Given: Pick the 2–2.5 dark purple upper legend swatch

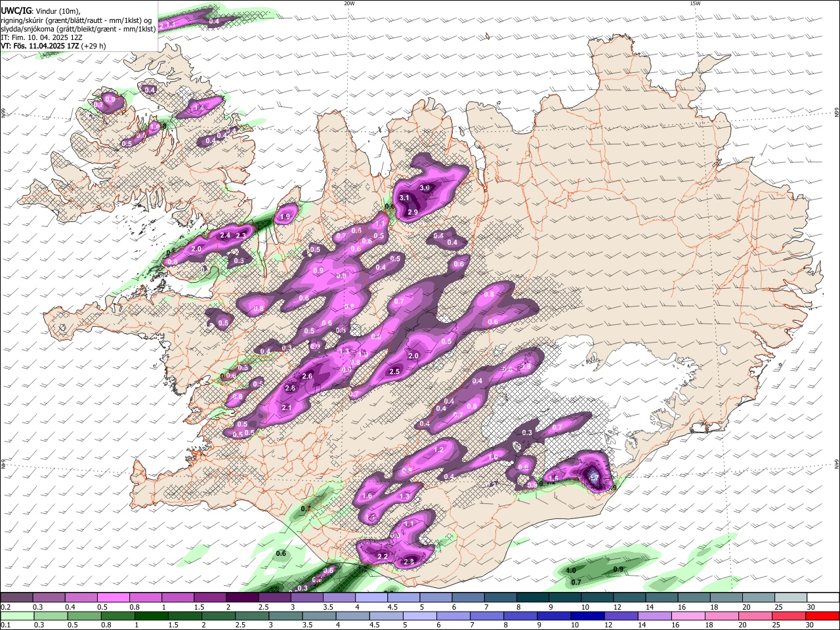Looking at the screenshot, I should tap(242, 597).
